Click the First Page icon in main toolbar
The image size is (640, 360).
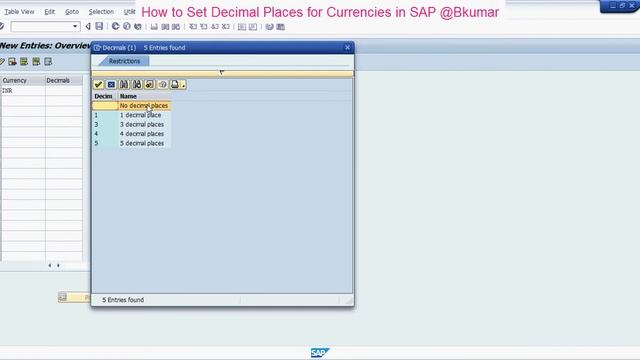pos(193,27)
